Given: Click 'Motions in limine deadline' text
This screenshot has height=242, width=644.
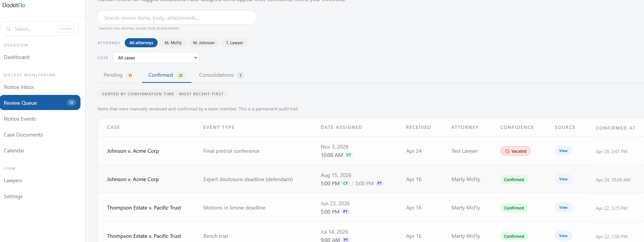Looking at the screenshot, I should (x=234, y=208).
